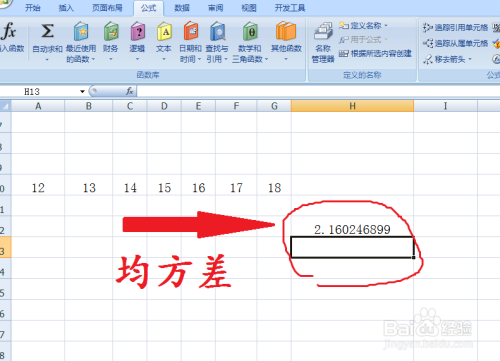Open Lookup and Reference functions icon
Image resolution: width=500 pixels, height=361 pixels.
[x=218, y=31]
